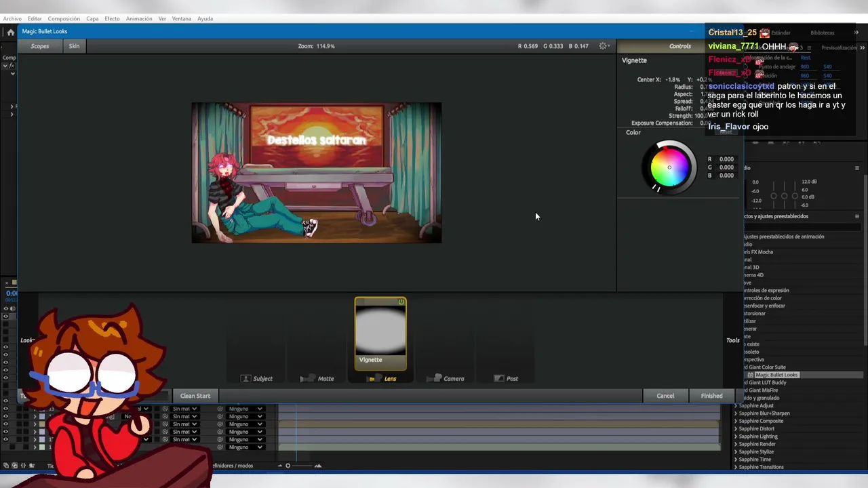Click the Sapphire Transitions category
The image size is (868, 488).
[761, 467]
